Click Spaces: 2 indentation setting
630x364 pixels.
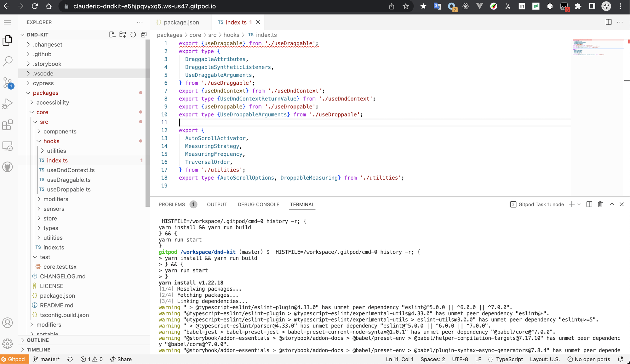433,359
